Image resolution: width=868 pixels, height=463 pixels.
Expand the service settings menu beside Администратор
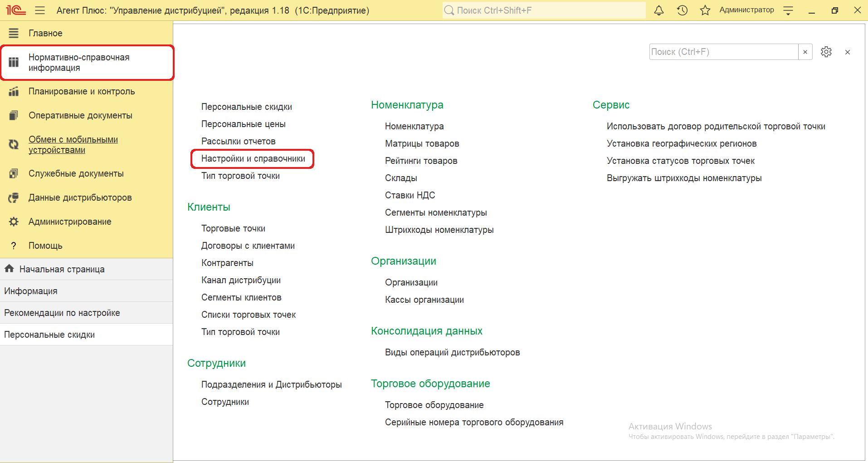788,10
